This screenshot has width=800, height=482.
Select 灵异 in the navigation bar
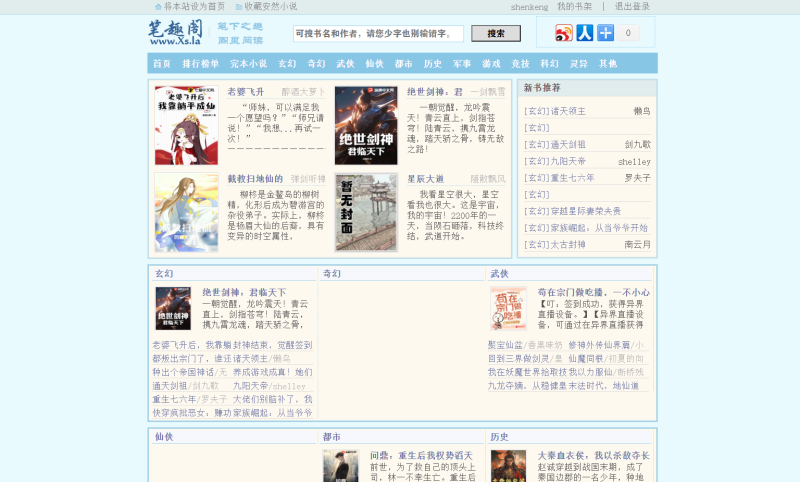tap(579, 64)
